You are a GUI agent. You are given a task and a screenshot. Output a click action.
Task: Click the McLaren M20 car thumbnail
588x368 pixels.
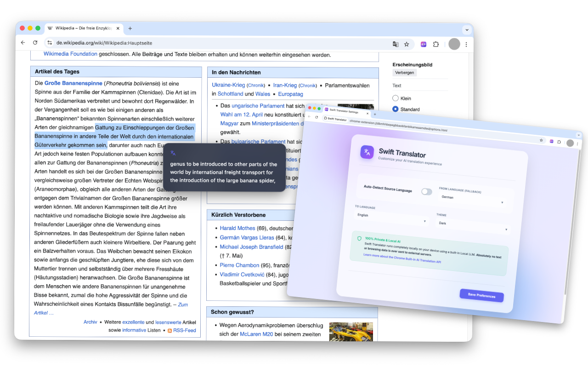click(351, 331)
